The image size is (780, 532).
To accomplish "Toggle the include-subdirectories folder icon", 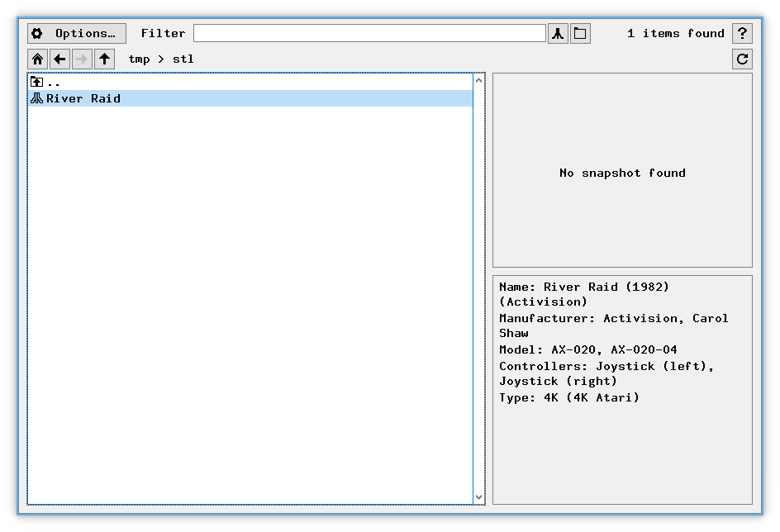I will (580, 33).
